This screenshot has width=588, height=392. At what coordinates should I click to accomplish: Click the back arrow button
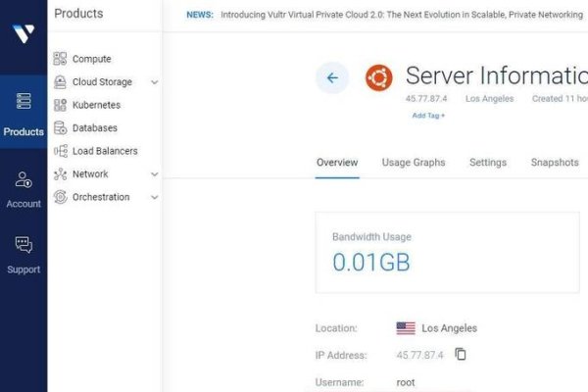(332, 78)
